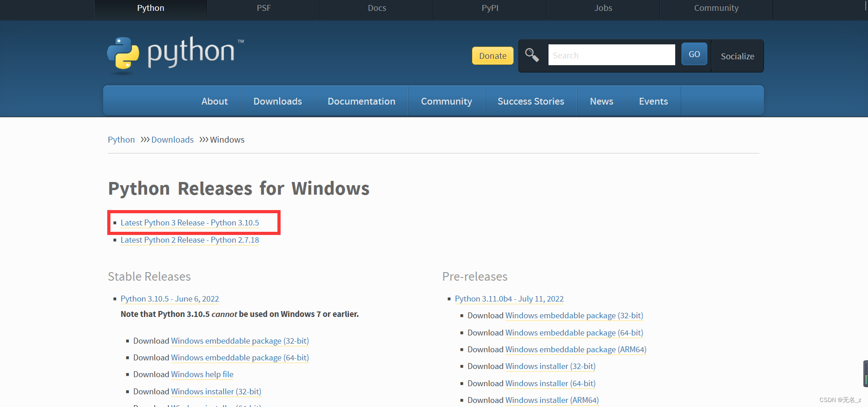Download pre-release Windows embeddable package (32-bit)

click(x=574, y=316)
